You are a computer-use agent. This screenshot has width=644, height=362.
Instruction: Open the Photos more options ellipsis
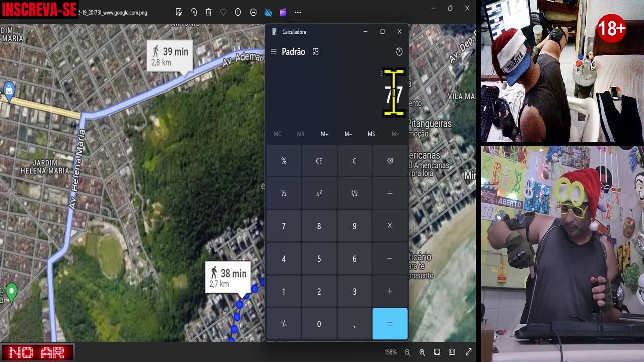pyautogui.click(x=298, y=12)
